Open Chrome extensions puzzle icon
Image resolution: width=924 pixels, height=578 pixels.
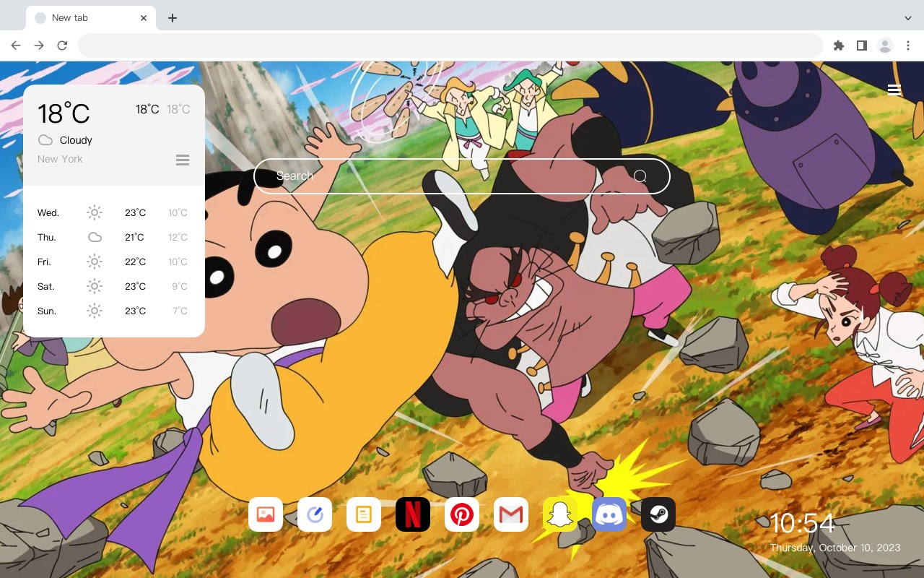click(838, 46)
